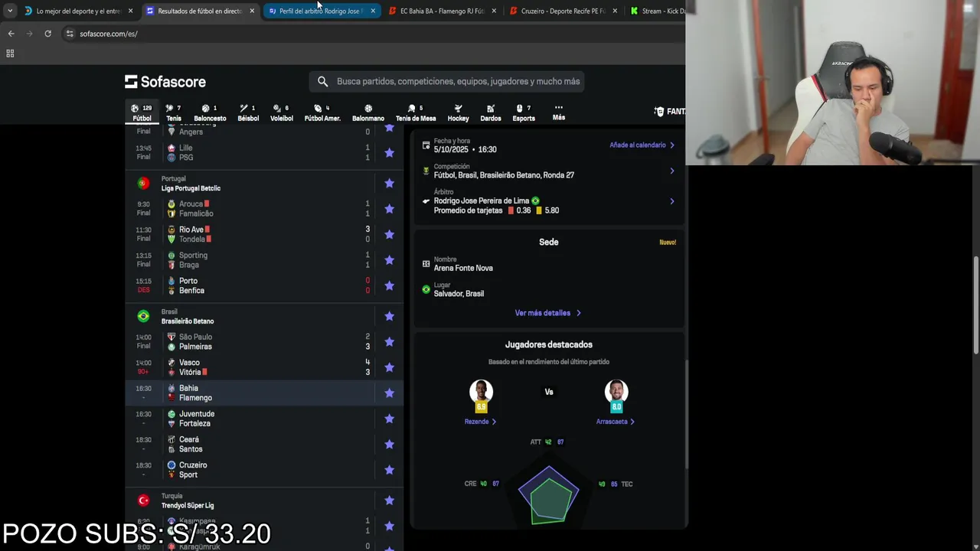Open Rezende player profile photo
This screenshot has height=551, width=980.
pyautogui.click(x=481, y=393)
